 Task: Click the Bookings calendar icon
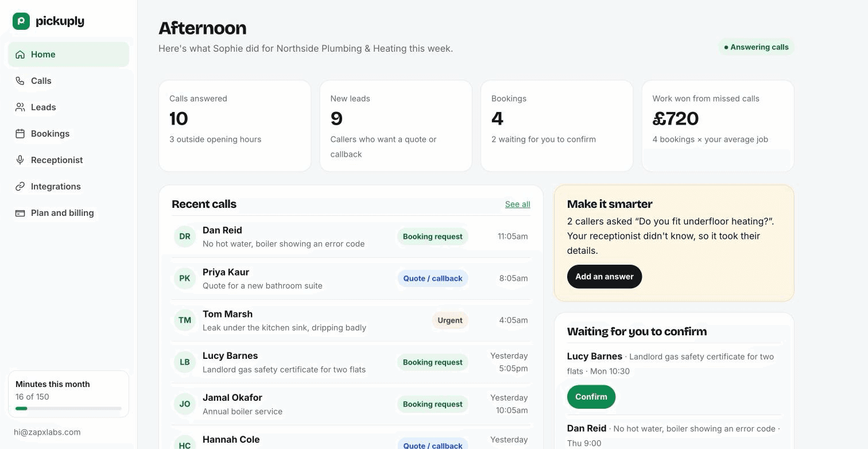coord(20,134)
